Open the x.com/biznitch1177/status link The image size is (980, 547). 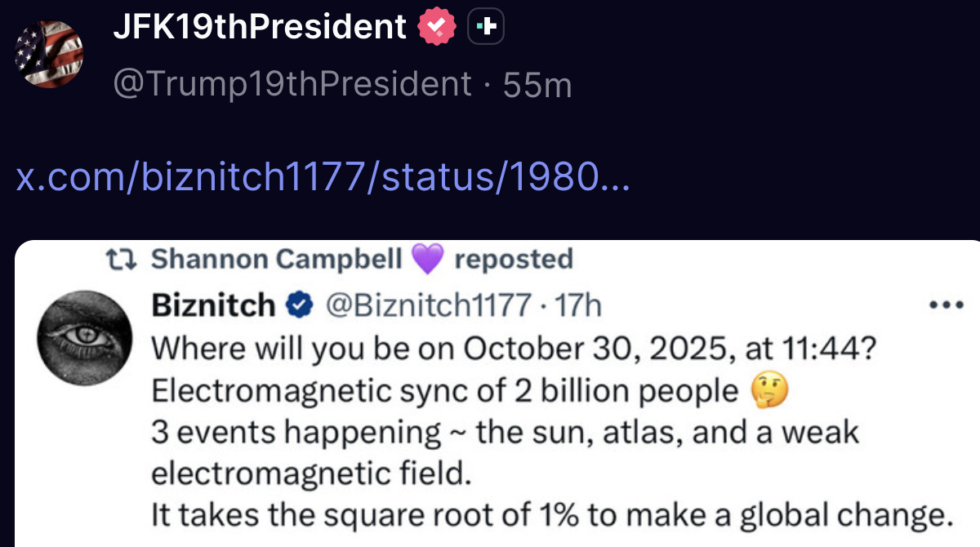pos(323,177)
